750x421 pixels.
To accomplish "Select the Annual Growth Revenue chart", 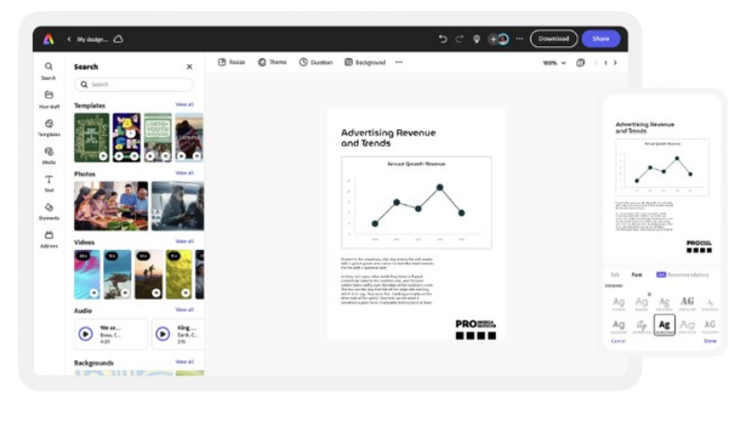I will pos(416,202).
